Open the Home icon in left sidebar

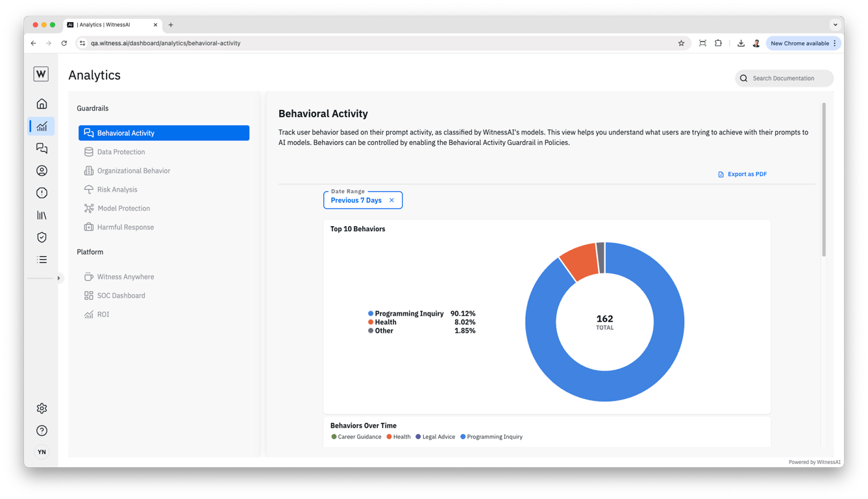click(x=42, y=104)
